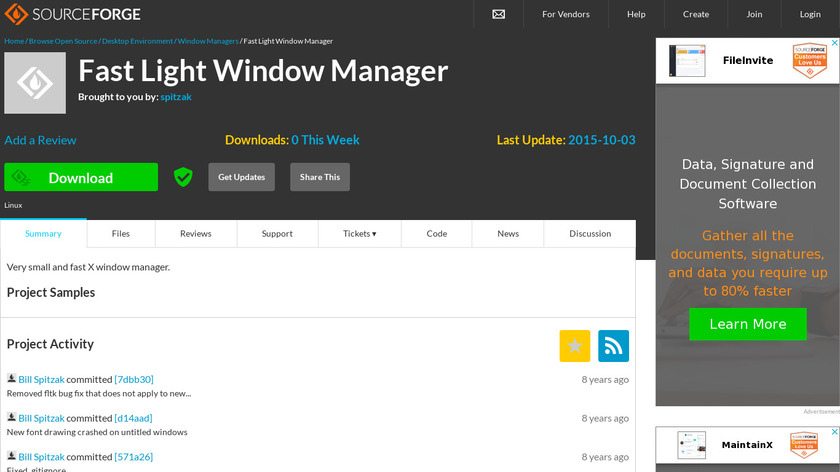Click Login in the top bar
840x472 pixels.
[x=810, y=14]
